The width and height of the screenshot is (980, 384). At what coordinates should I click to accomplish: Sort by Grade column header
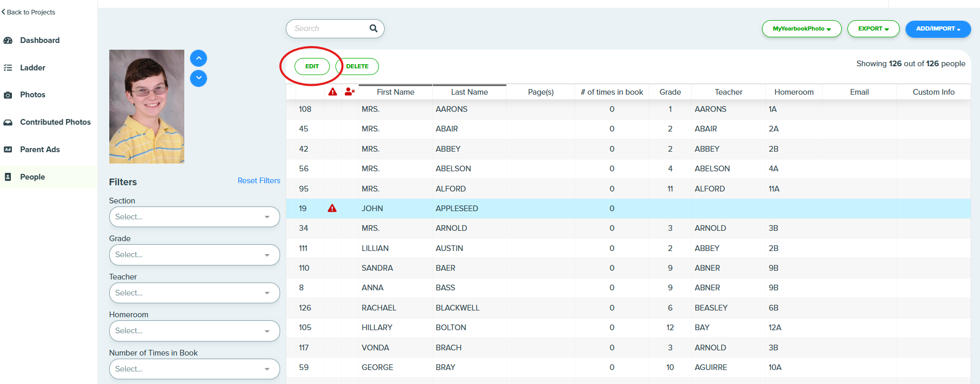670,92
